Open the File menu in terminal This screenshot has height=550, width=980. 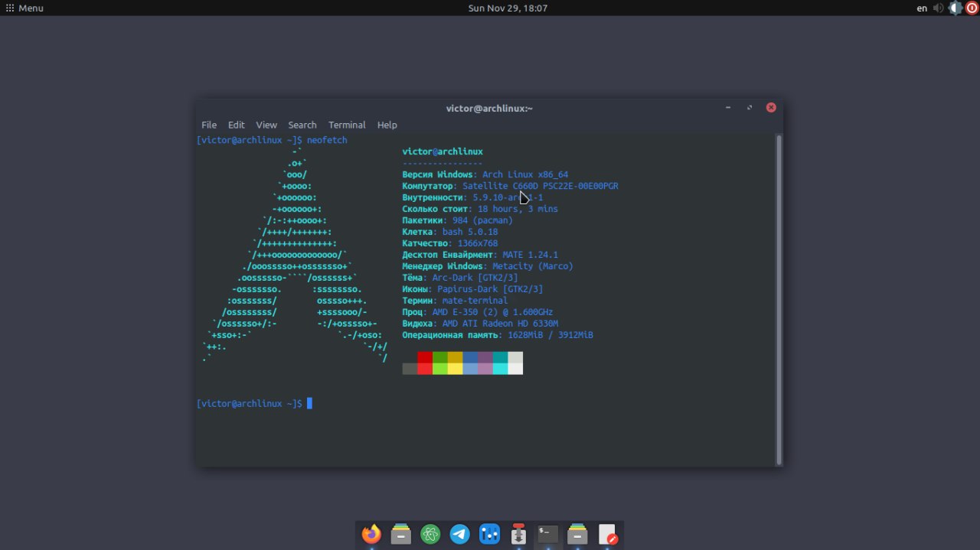(x=209, y=125)
